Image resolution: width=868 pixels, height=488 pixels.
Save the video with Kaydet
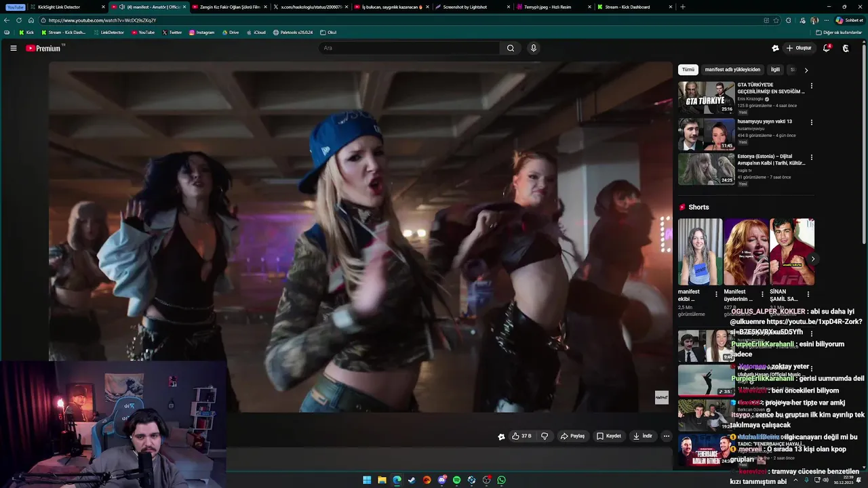[x=609, y=436]
